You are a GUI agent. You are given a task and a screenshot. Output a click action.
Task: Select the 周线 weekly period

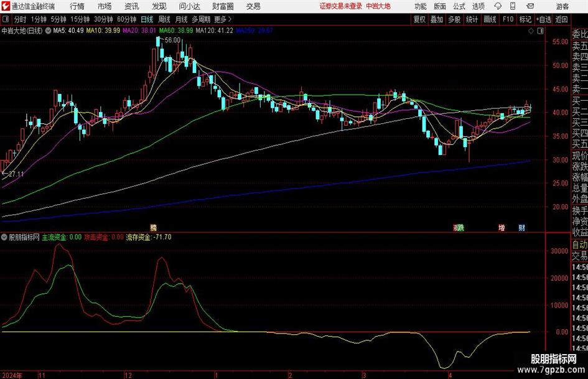[x=164, y=19]
